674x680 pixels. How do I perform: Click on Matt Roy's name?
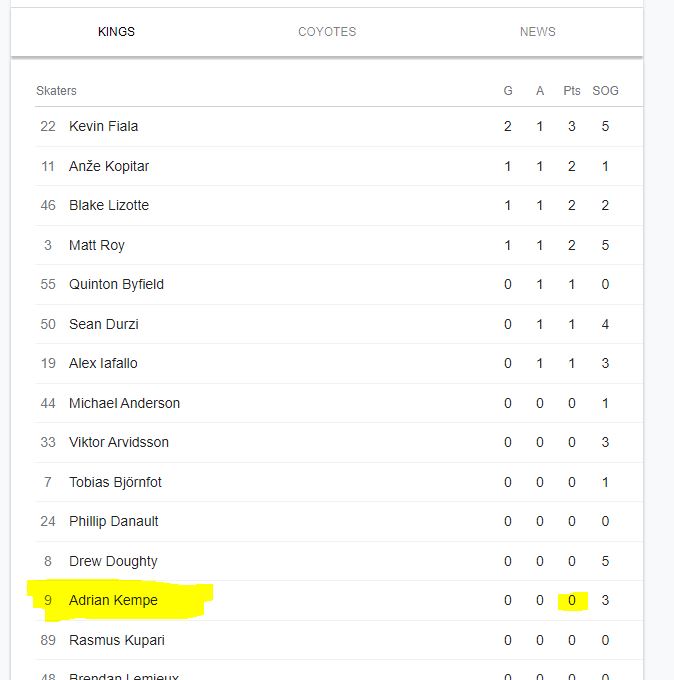click(x=97, y=245)
